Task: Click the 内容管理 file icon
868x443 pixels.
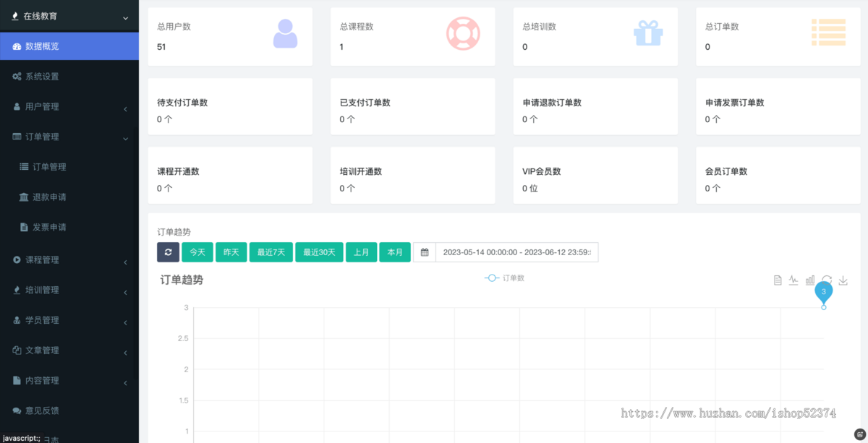Action: point(17,381)
